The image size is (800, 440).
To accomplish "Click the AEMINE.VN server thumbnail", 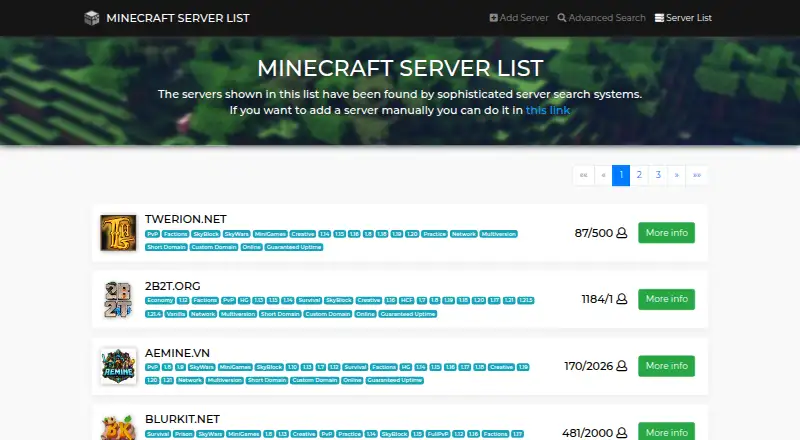I will (x=118, y=366).
